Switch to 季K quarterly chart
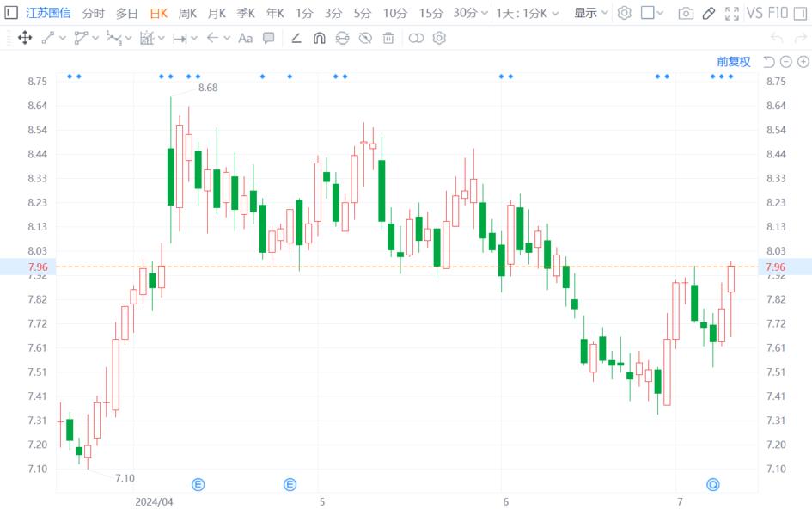The width and height of the screenshot is (812, 516). click(x=246, y=13)
